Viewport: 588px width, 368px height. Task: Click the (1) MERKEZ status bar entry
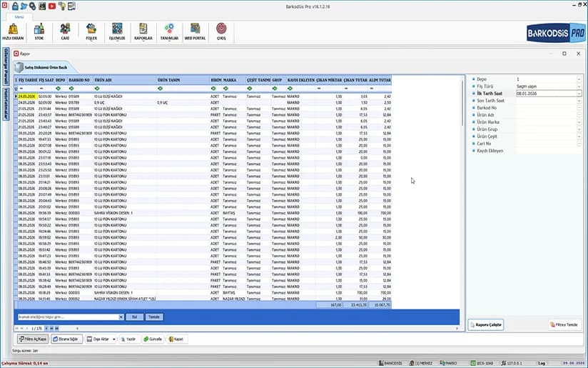click(421, 363)
